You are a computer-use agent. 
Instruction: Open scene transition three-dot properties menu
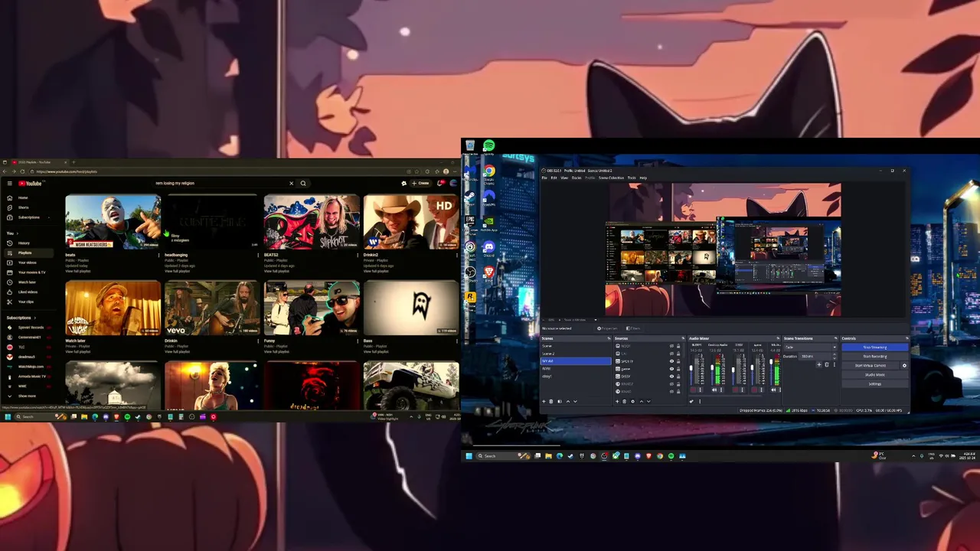(x=835, y=364)
